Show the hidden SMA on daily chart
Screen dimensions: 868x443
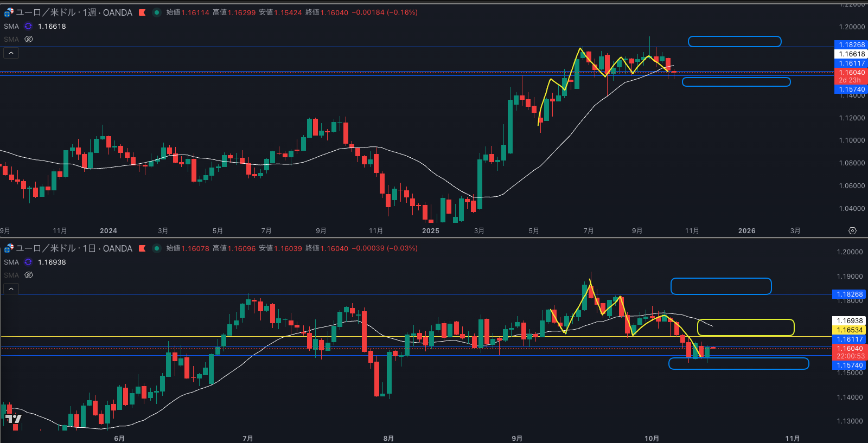click(x=29, y=275)
